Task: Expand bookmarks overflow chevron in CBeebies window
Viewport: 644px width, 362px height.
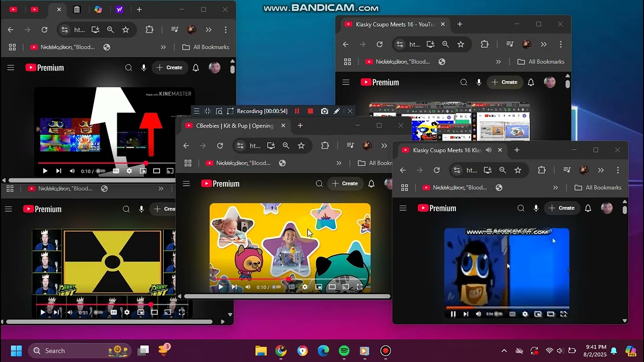Action: pos(339,163)
